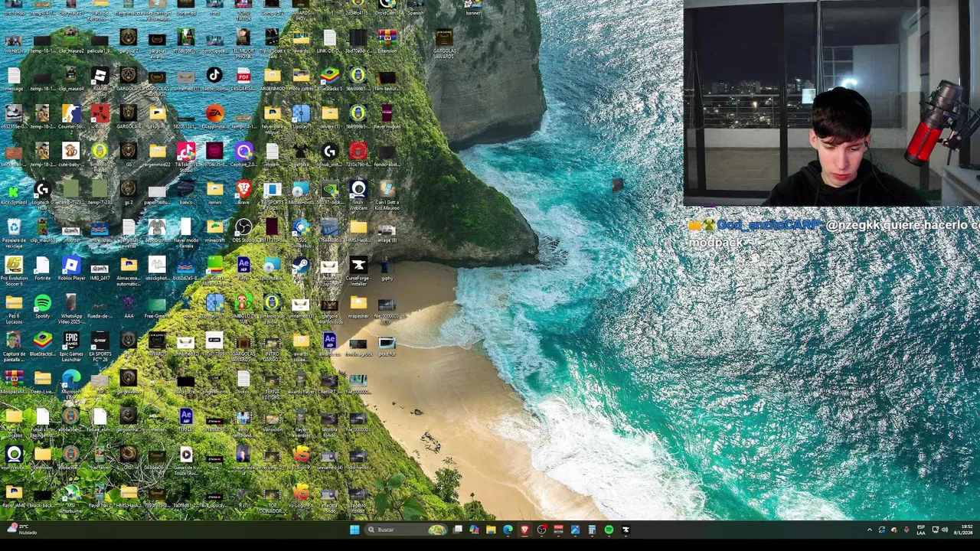980x551 pixels.
Task: Select the giphy file on the desktop
Action: coord(387,269)
